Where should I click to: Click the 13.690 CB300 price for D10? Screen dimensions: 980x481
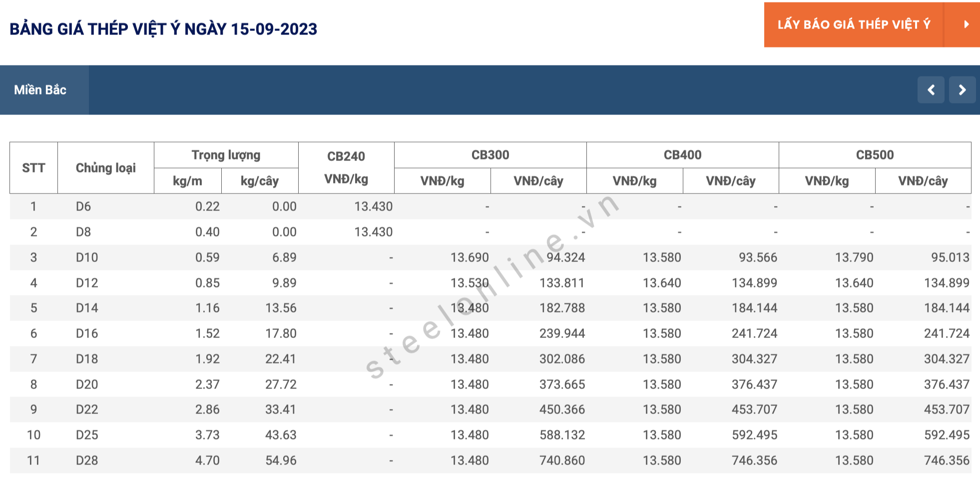pyautogui.click(x=470, y=257)
